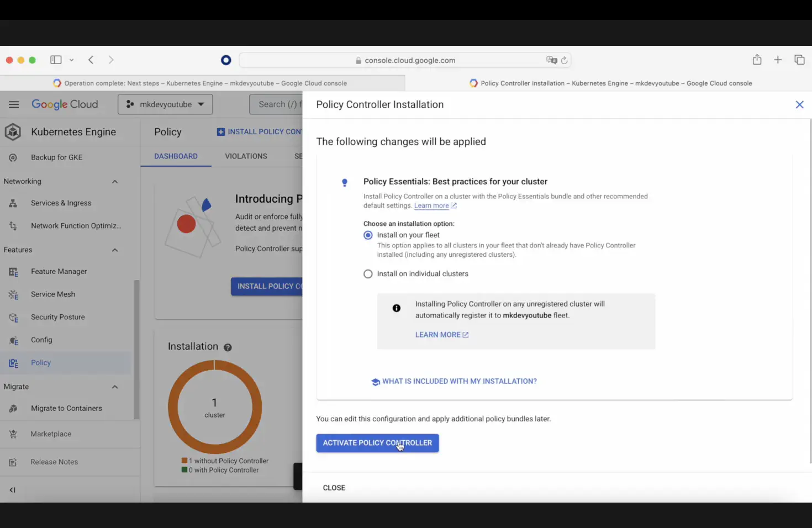Image resolution: width=812 pixels, height=528 pixels.
Task: Click the Migrate to Containers icon
Action: [13, 409]
